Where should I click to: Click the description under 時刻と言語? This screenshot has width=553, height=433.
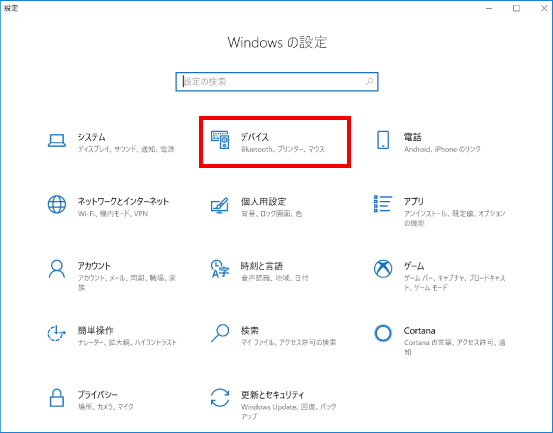[275, 278]
